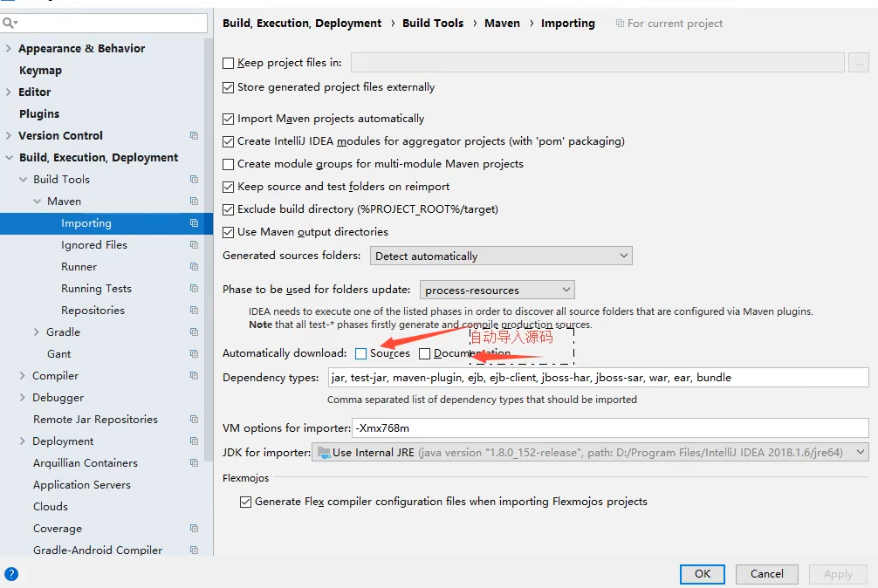Open Phase for folders update dropdown
Screen dimensions: 878x588
point(497,290)
